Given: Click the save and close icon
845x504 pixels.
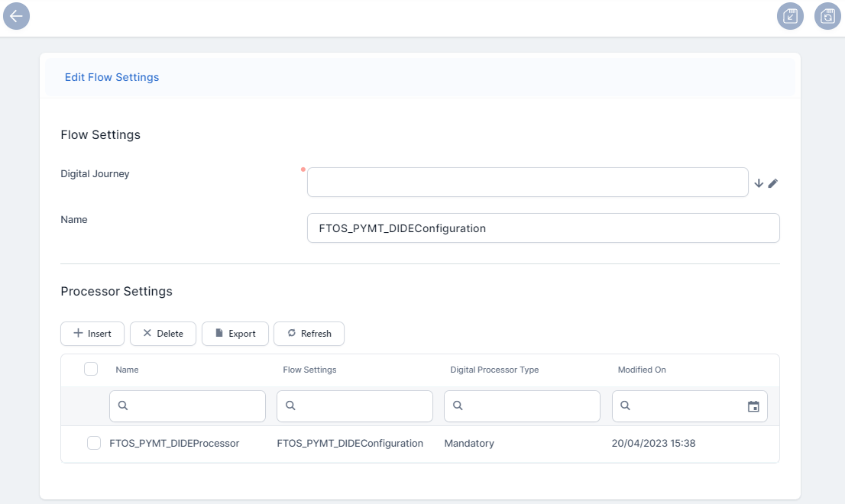Looking at the screenshot, I should pos(790,16).
